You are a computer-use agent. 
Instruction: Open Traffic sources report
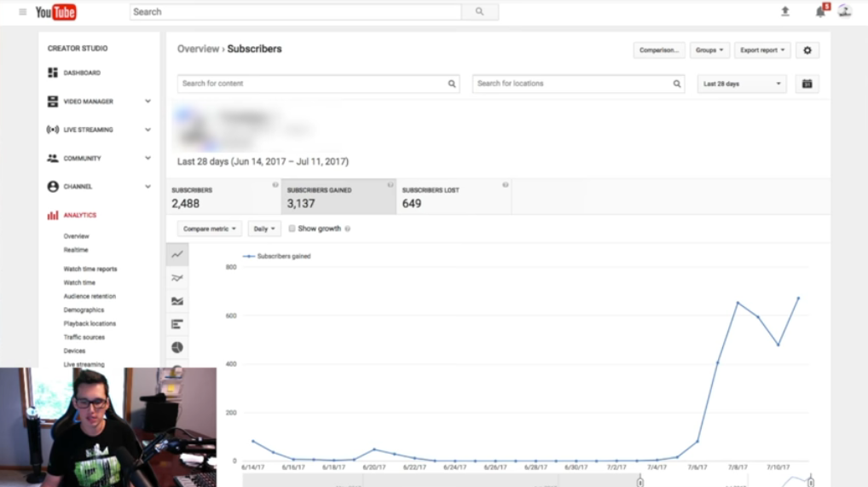(x=84, y=338)
